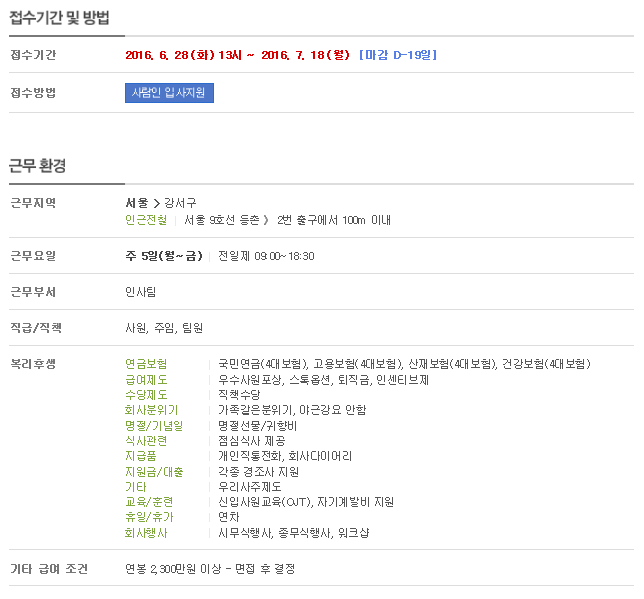Click the 식사관련 category label
This screenshot has height=599, width=644.
[x=145, y=441]
